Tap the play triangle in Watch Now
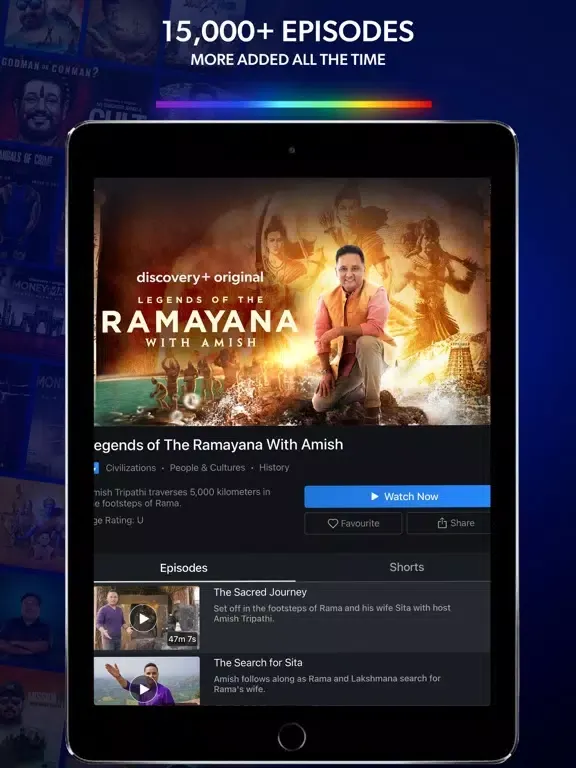Image resolution: width=576 pixels, height=768 pixels. [x=375, y=496]
